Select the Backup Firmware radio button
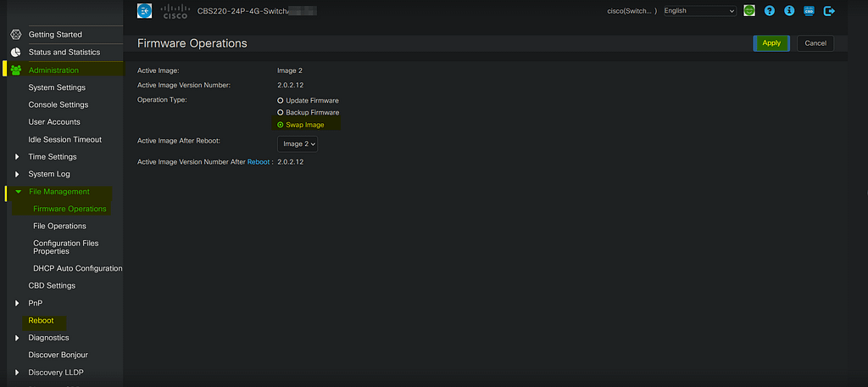The width and height of the screenshot is (868, 387). [x=281, y=112]
